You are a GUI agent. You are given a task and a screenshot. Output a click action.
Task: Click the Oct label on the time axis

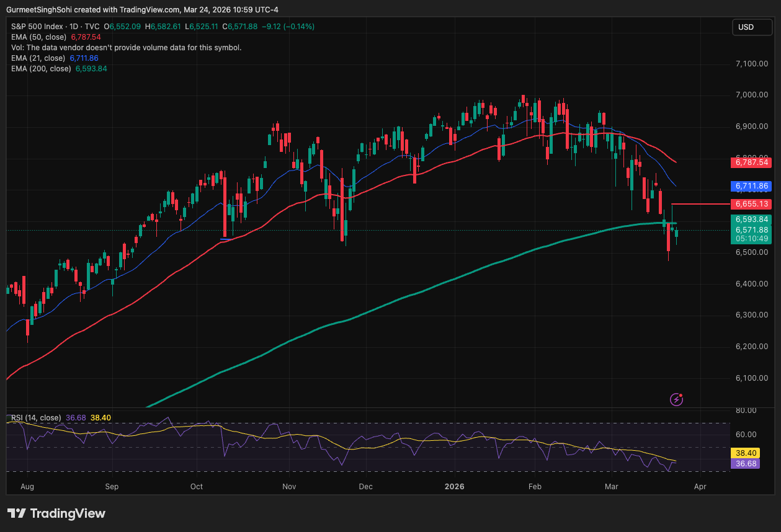click(x=197, y=487)
